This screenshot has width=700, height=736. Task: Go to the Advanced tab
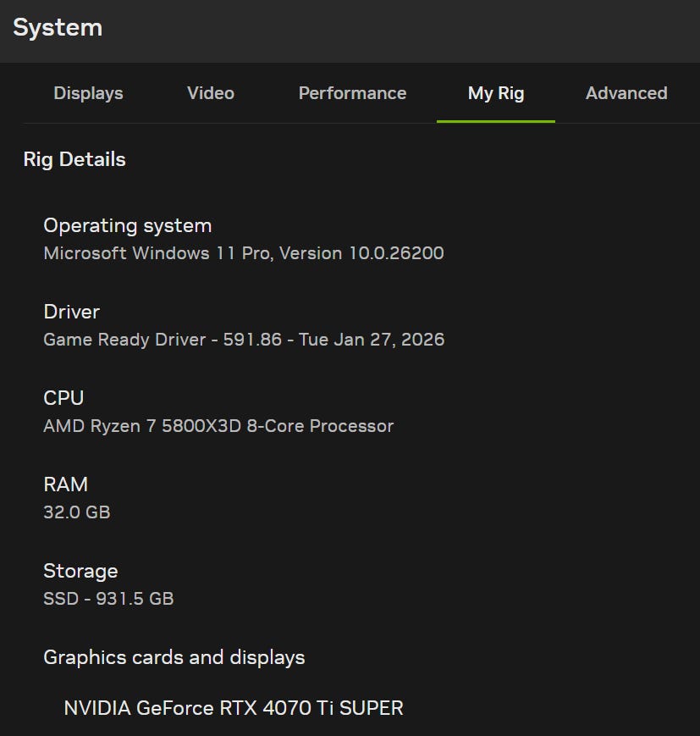626,93
